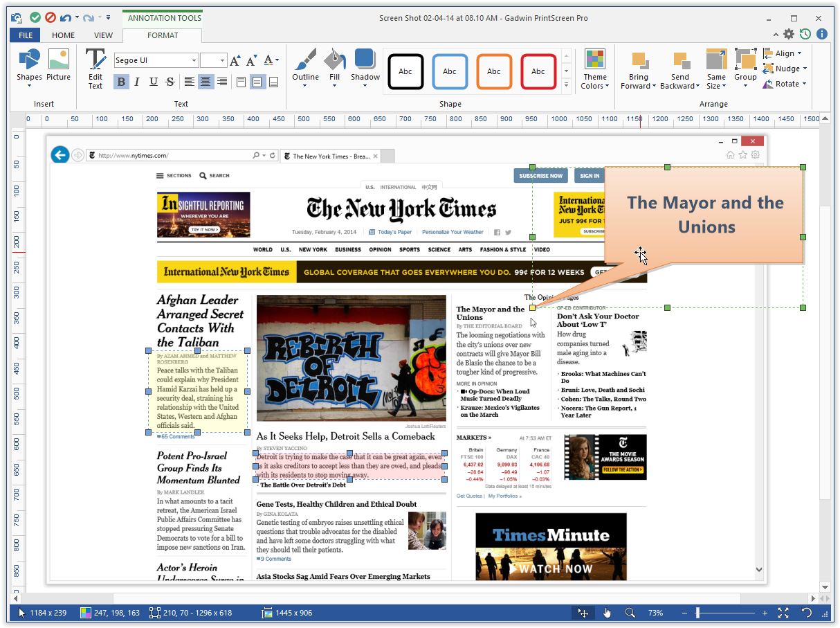Click the green checkmark accept icon
Screen dimensions: 840x628
coord(35,17)
